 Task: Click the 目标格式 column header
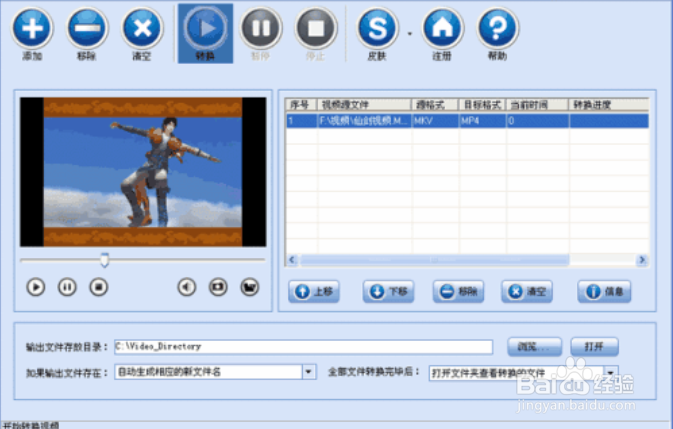tap(482, 105)
